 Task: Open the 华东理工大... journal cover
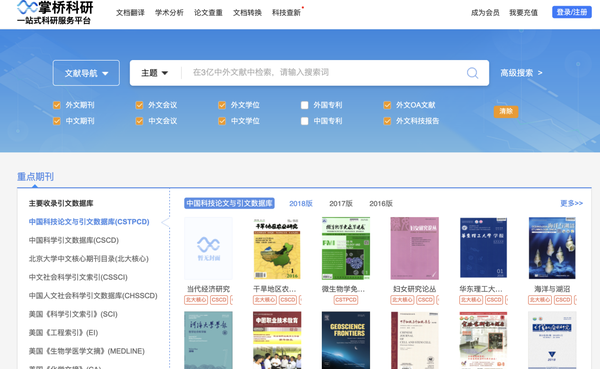[x=483, y=248]
